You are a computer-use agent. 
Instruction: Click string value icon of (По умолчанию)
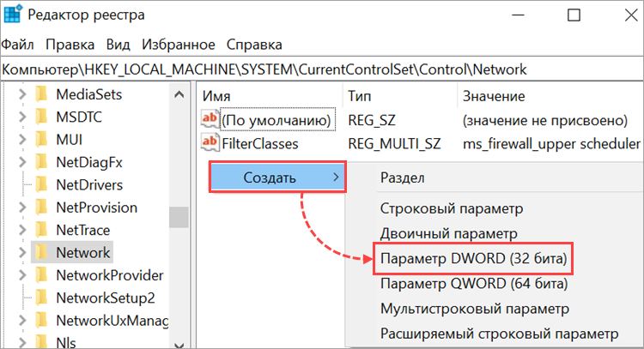click(x=210, y=119)
